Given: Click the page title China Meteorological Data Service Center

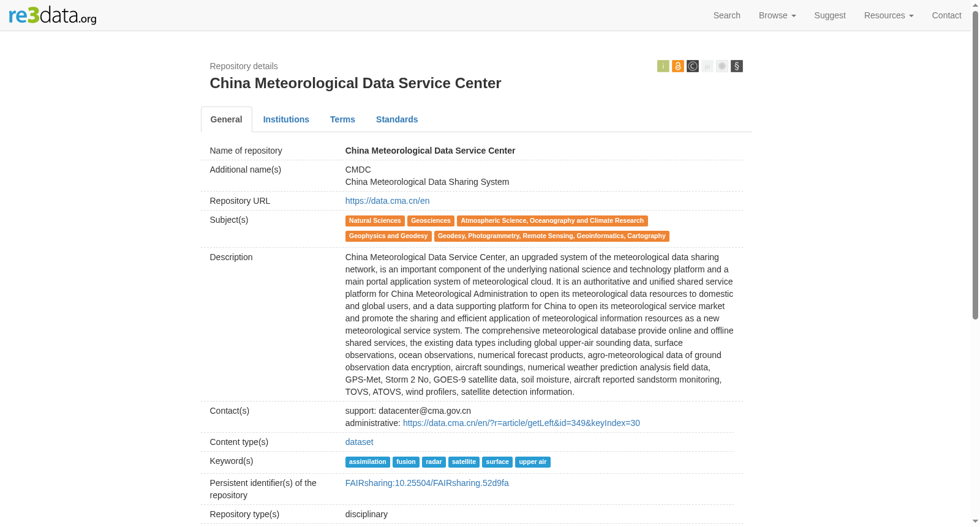Looking at the screenshot, I should click(355, 83).
